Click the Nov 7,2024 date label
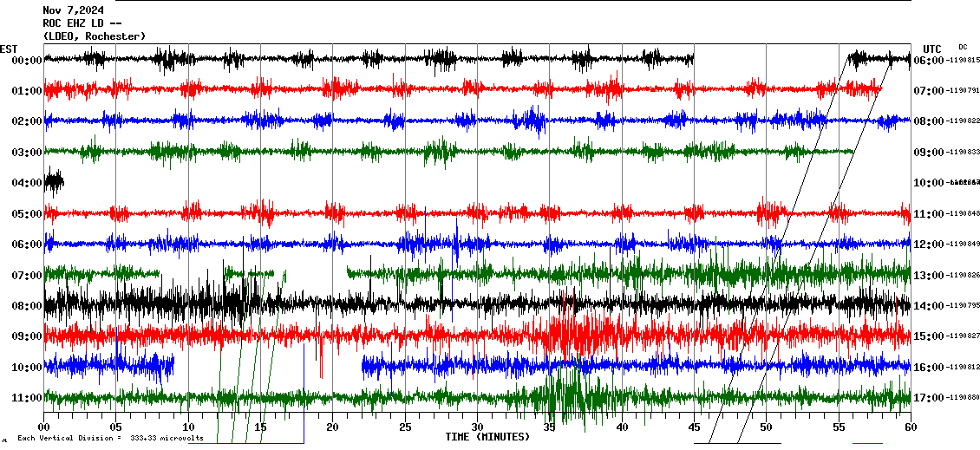Viewport: 980px width, 450px height. pos(73,10)
